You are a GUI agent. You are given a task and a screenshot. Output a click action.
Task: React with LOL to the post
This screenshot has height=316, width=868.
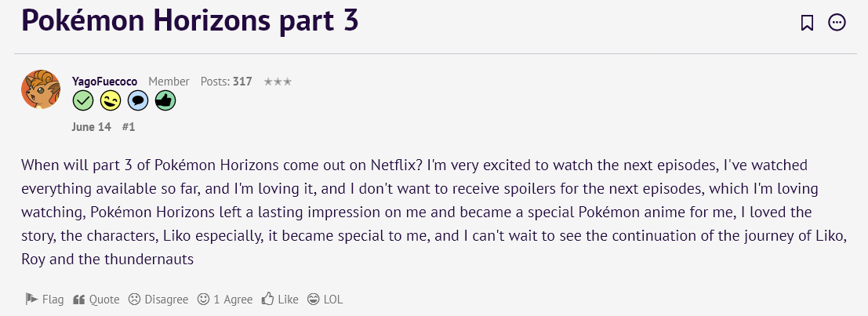point(325,299)
